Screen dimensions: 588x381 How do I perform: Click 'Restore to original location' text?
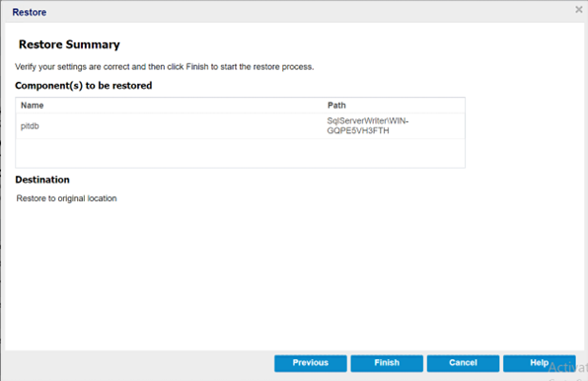coord(66,198)
